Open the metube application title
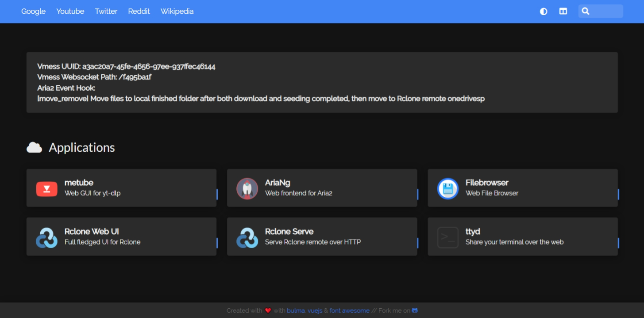Image resolution: width=644 pixels, height=318 pixels. pyautogui.click(x=79, y=183)
